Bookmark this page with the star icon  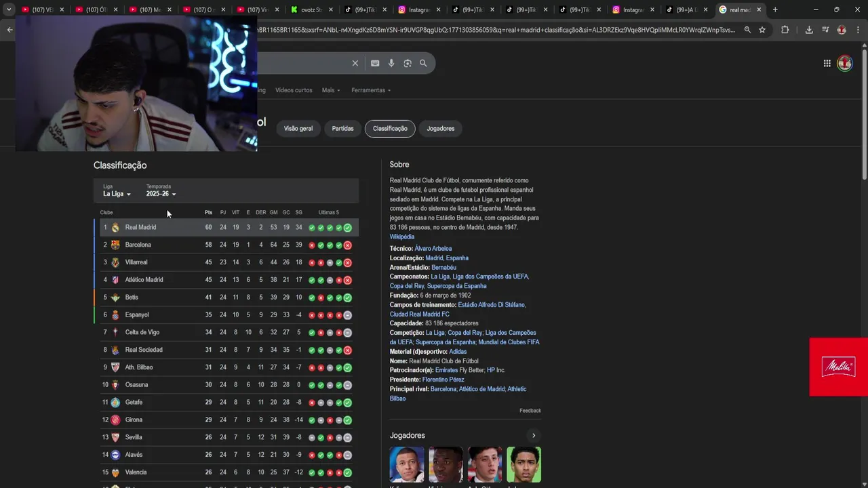[762, 30]
